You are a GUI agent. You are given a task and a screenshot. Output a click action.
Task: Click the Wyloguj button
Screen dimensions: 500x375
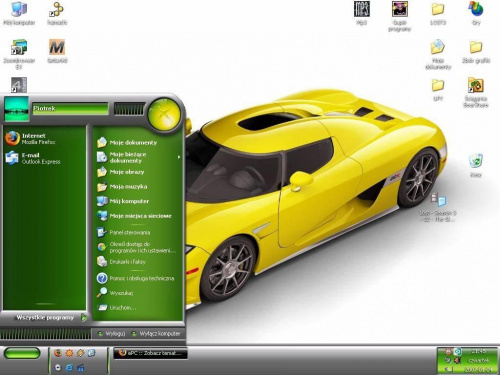click(x=112, y=334)
